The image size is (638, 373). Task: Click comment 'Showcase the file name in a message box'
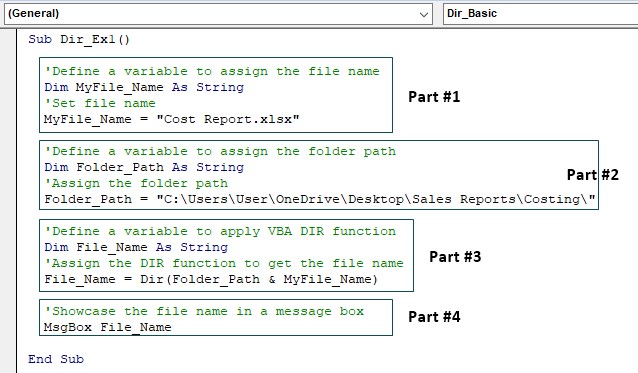pos(204,312)
